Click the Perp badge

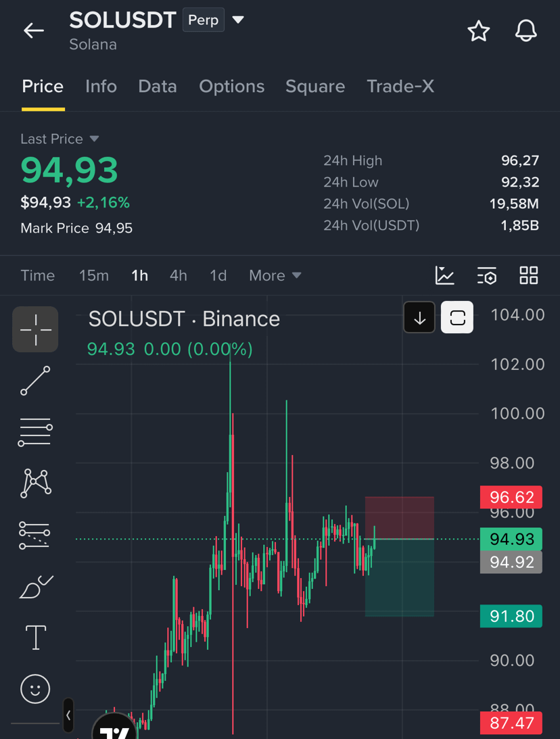[203, 20]
